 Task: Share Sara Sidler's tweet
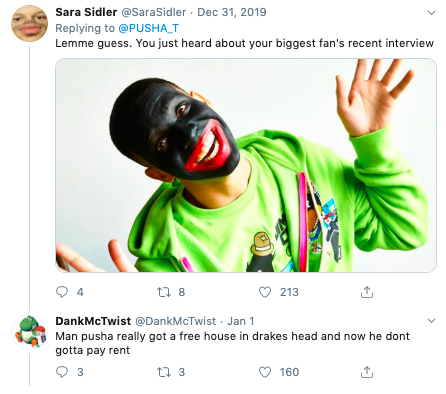tap(367, 292)
